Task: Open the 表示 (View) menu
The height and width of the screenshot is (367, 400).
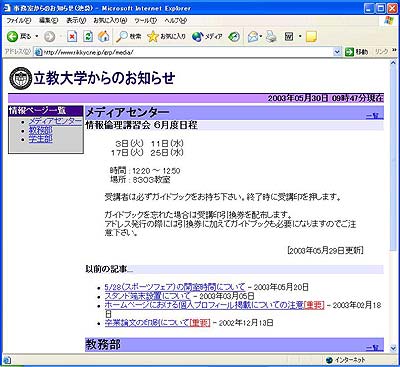Action: point(76,21)
